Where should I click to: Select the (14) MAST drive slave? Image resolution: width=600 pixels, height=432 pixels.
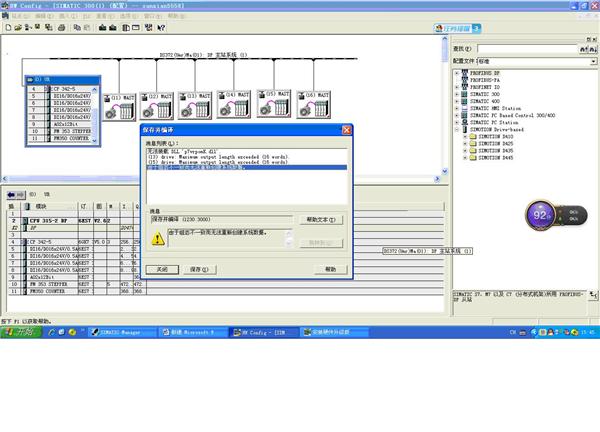pyautogui.click(x=233, y=104)
